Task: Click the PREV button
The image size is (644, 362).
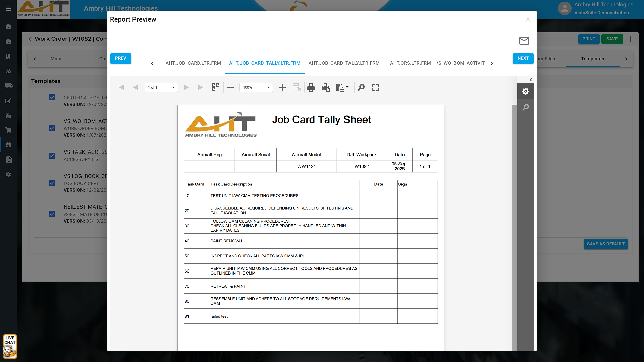Action: click(x=121, y=58)
